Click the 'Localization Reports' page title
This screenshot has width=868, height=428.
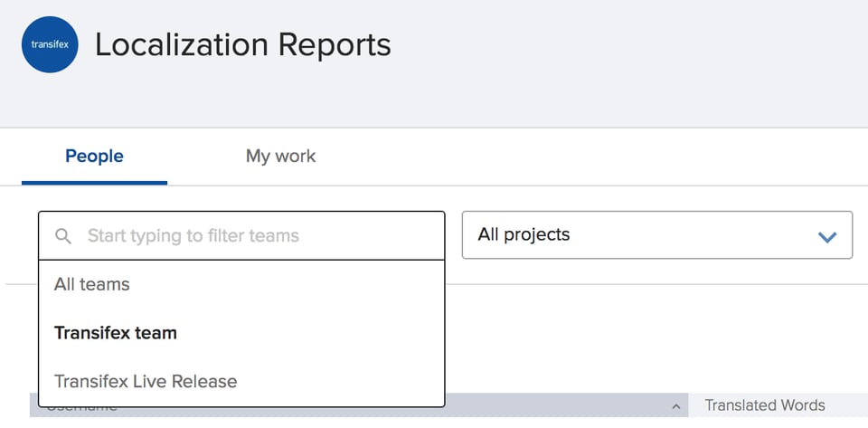242,43
